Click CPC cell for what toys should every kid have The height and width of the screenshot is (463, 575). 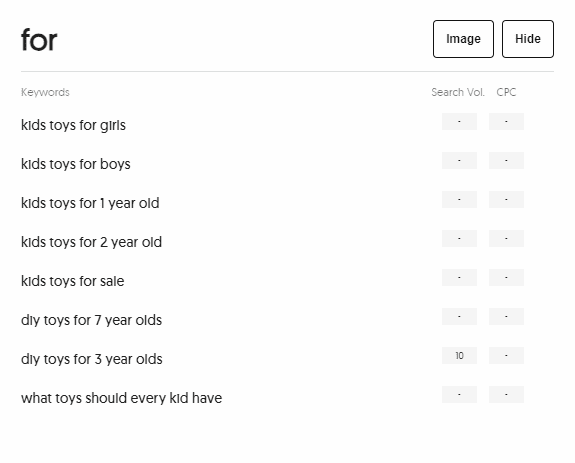[x=506, y=394]
